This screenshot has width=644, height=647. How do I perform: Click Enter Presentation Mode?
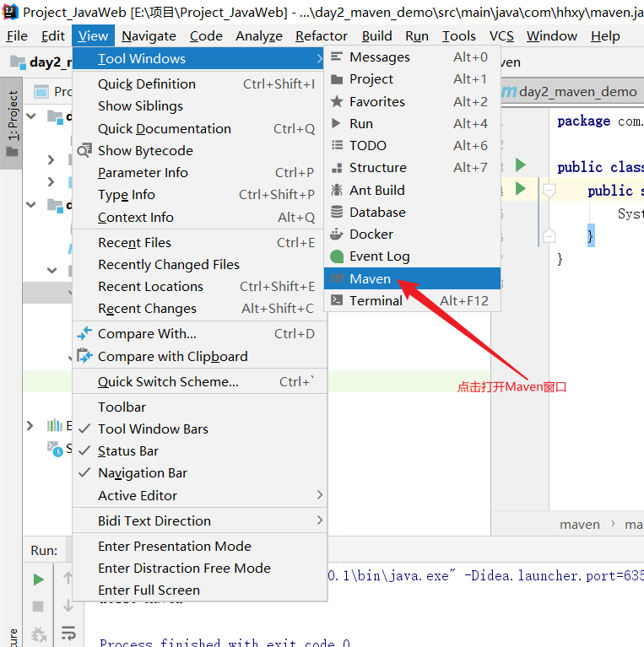(200, 547)
